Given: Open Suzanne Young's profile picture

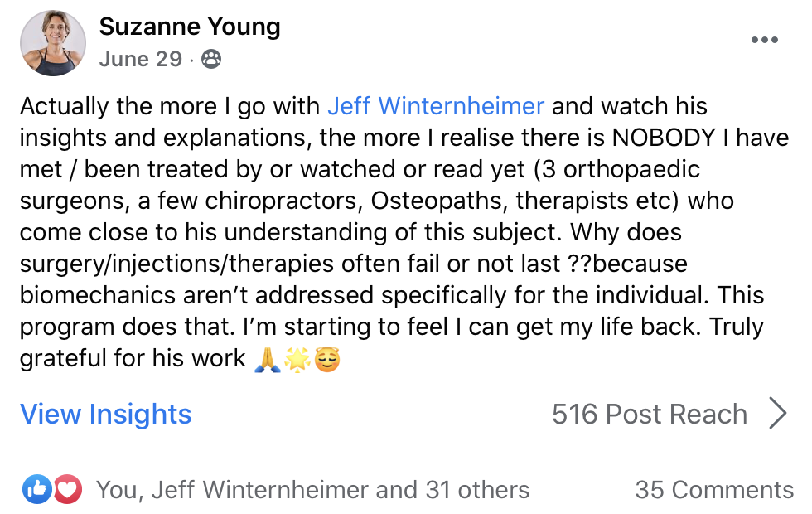Looking at the screenshot, I should tap(53, 43).
